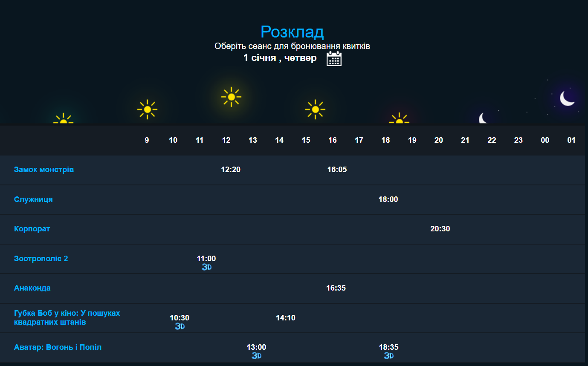Choose the 20:30 Корпорат showtime

[440, 229]
